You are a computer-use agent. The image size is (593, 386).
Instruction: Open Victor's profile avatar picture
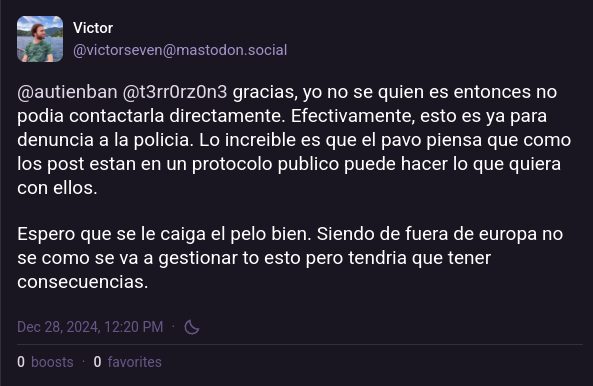pyautogui.click(x=40, y=39)
